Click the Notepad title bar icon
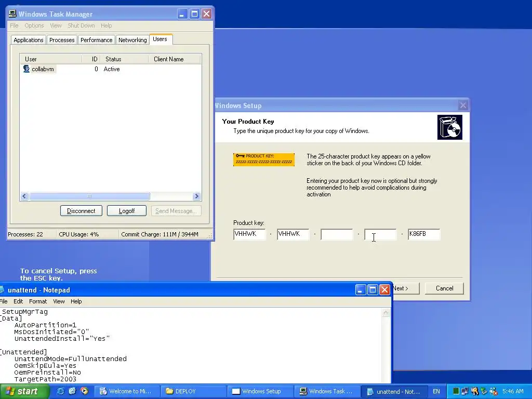532x399 pixels. tap(2, 290)
